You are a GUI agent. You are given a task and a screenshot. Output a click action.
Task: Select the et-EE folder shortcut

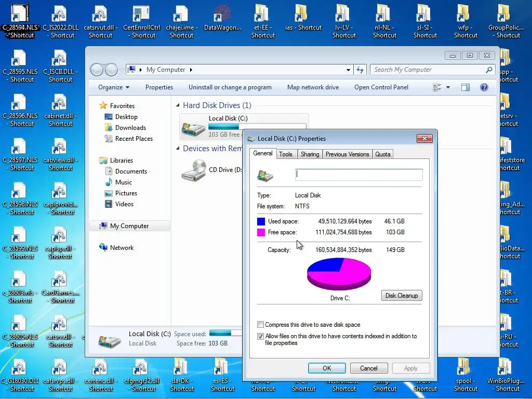pyautogui.click(x=263, y=21)
